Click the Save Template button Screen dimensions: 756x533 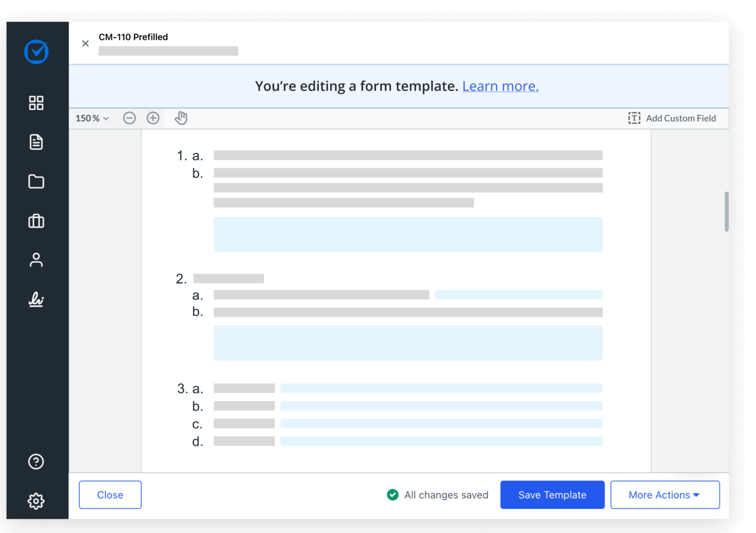tap(552, 495)
